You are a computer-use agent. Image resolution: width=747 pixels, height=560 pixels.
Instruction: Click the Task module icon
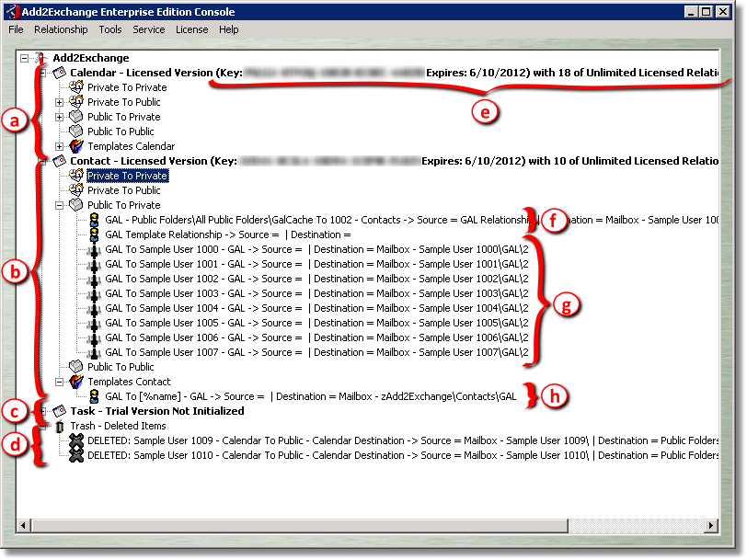click(59, 411)
